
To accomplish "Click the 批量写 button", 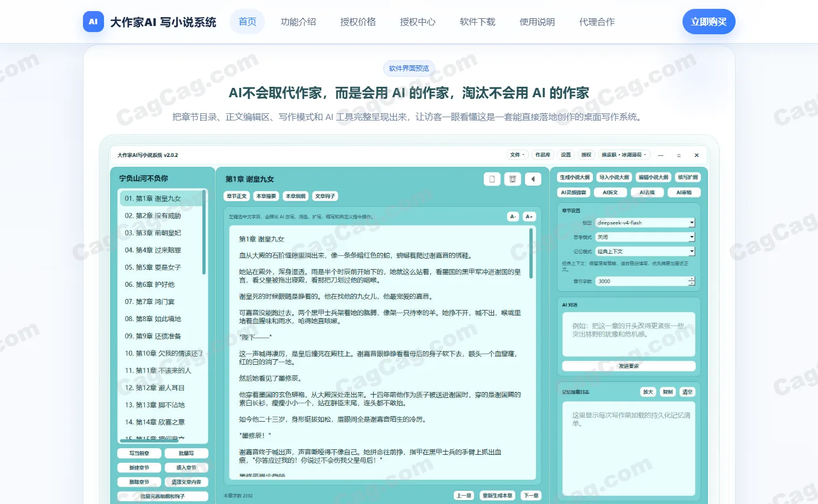I will [x=186, y=453].
